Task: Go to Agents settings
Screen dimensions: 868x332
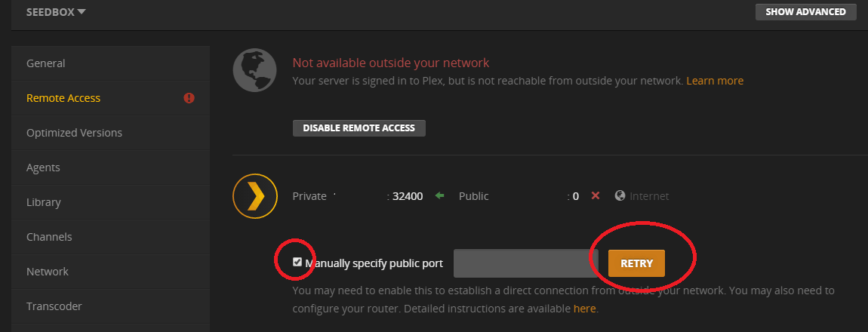Action: pyautogui.click(x=43, y=168)
